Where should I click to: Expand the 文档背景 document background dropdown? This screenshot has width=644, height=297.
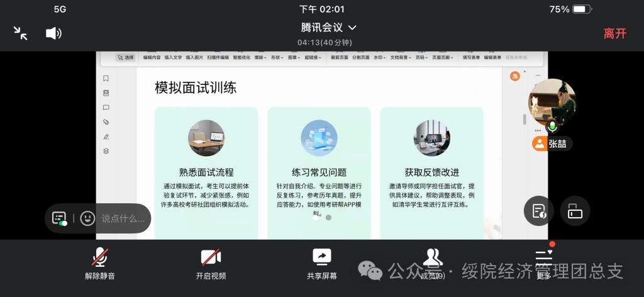pos(401,57)
